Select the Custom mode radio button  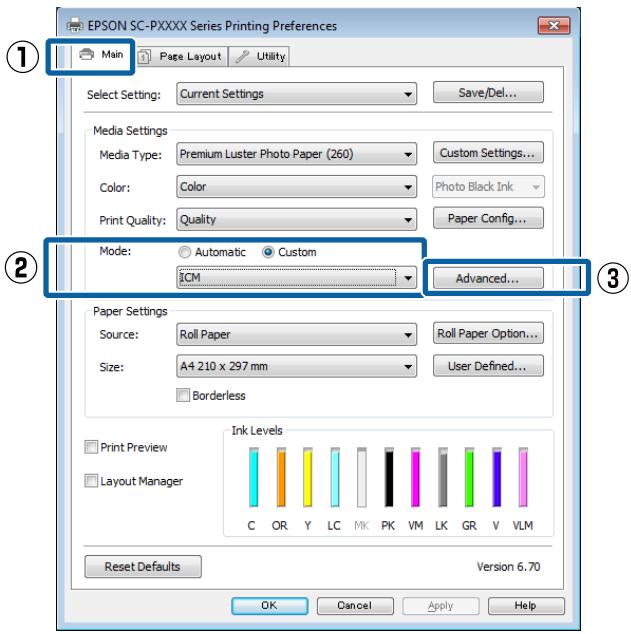tap(268, 252)
